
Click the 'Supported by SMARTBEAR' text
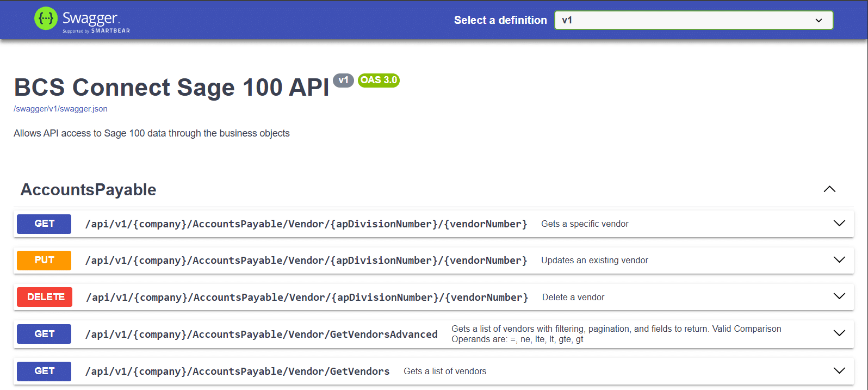click(x=96, y=31)
